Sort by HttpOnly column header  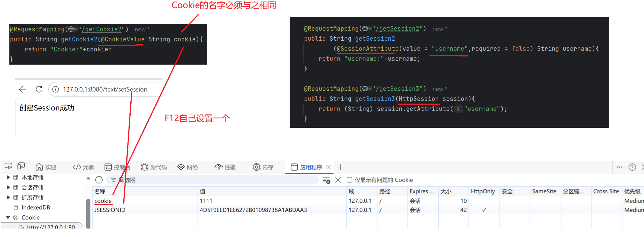(x=484, y=191)
